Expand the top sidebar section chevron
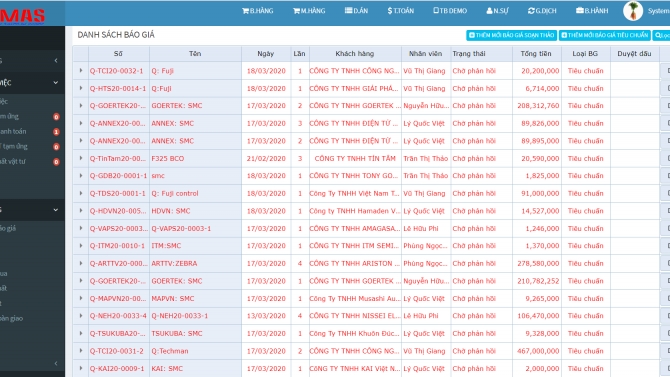 click(x=56, y=61)
